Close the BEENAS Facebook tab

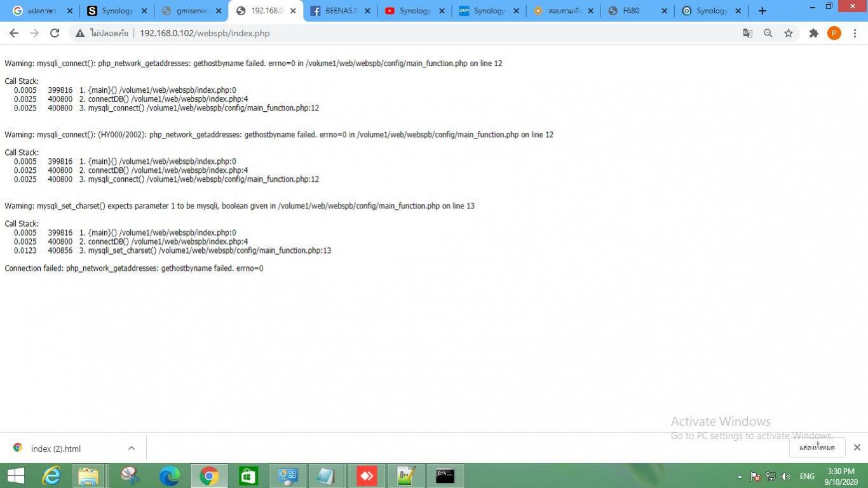point(367,11)
